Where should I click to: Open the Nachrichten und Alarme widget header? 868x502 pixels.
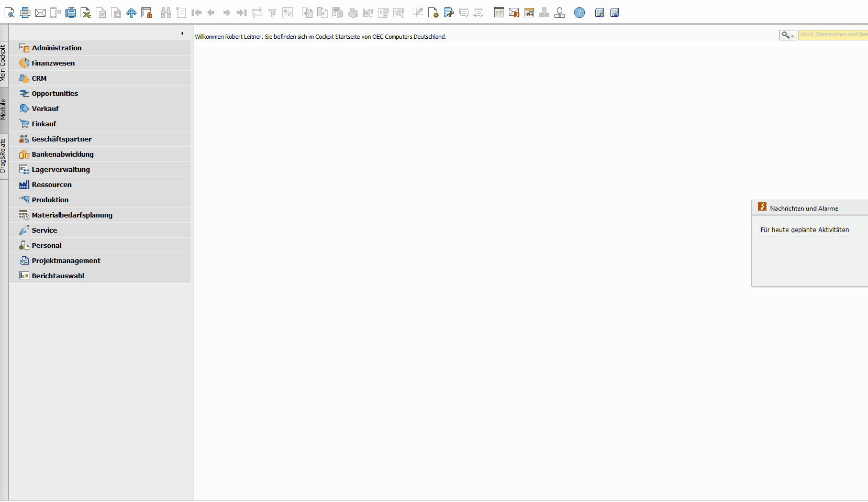(x=804, y=208)
